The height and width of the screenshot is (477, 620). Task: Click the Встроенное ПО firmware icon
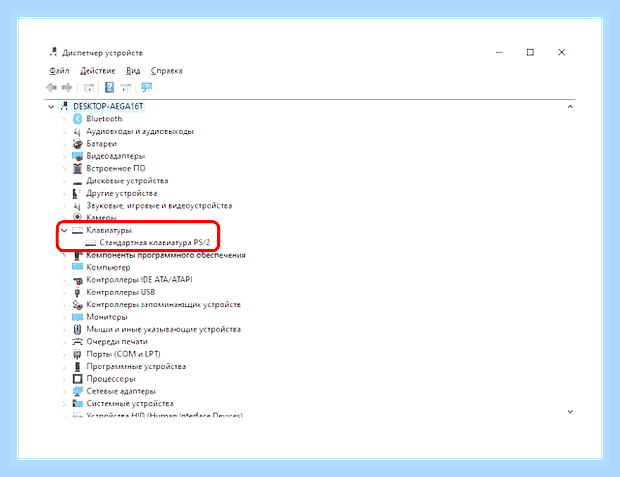click(x=78, y=168)
